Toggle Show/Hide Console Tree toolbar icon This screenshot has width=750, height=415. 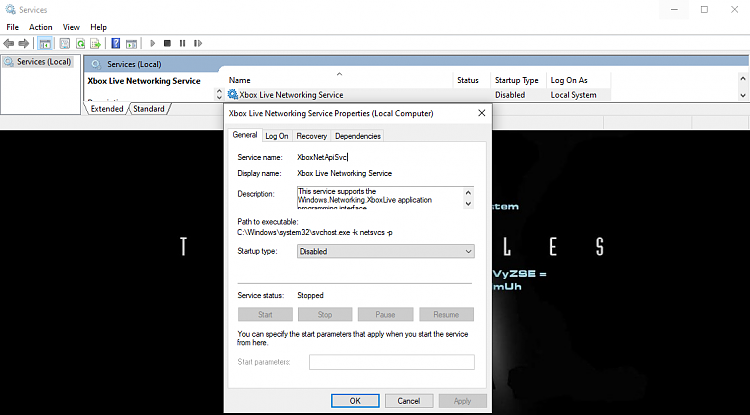(45, 44)
